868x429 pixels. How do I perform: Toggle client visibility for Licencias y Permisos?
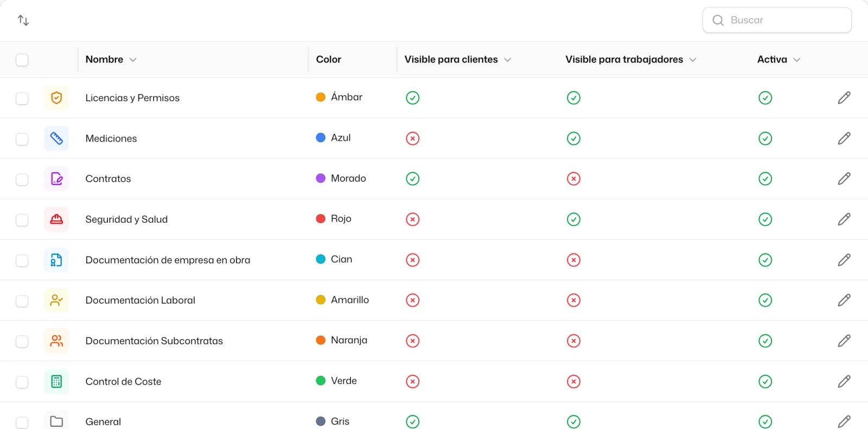click(413, 98)
